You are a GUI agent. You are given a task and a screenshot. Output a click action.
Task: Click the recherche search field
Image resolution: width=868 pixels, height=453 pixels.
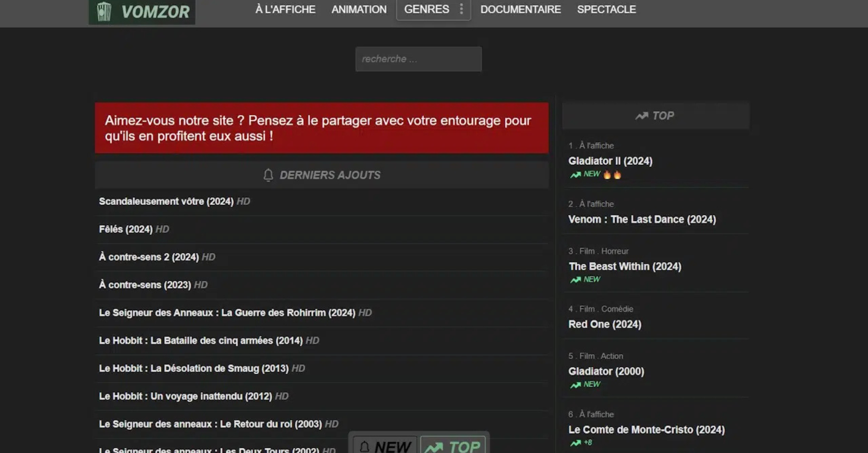[418, 59]
